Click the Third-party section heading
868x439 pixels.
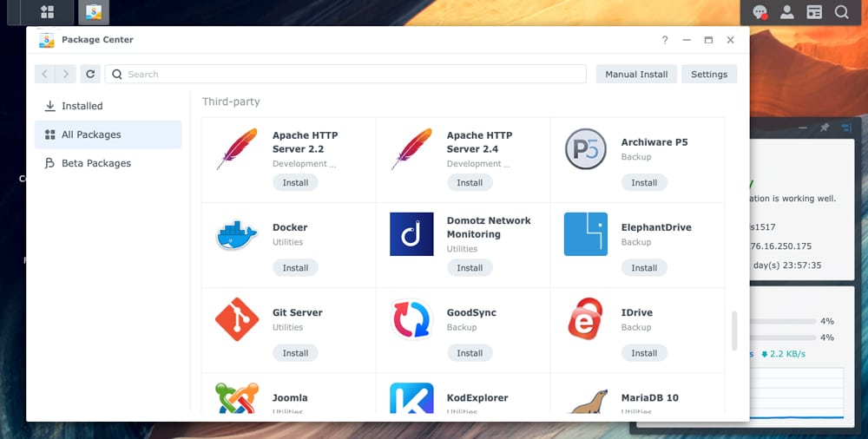coord(231,102)
